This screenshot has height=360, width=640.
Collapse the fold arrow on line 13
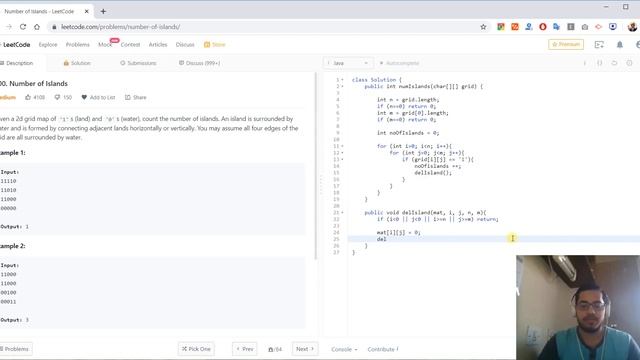coord(342,159)
